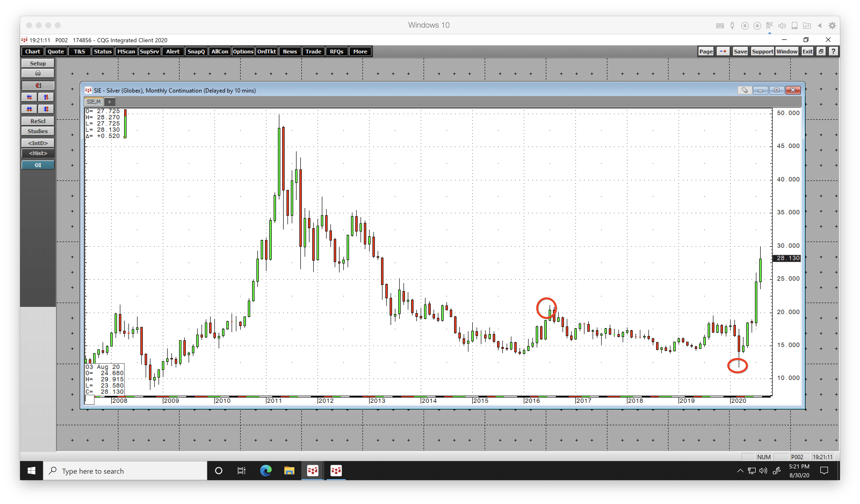Viewport: 860px width, 504px height.
Task: Open the notification center icon
Action: tap(824, 471)
